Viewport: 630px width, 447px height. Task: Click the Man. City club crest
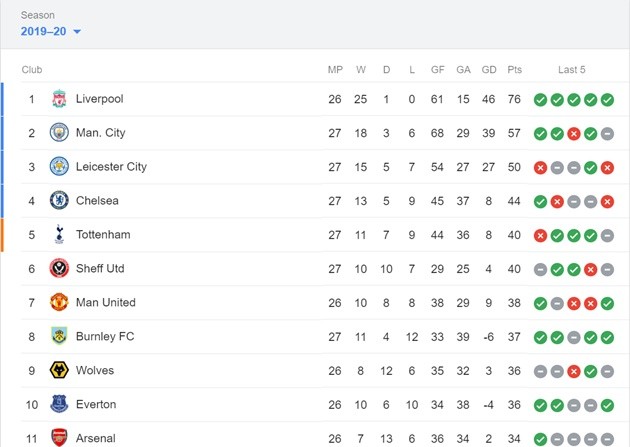60,133
